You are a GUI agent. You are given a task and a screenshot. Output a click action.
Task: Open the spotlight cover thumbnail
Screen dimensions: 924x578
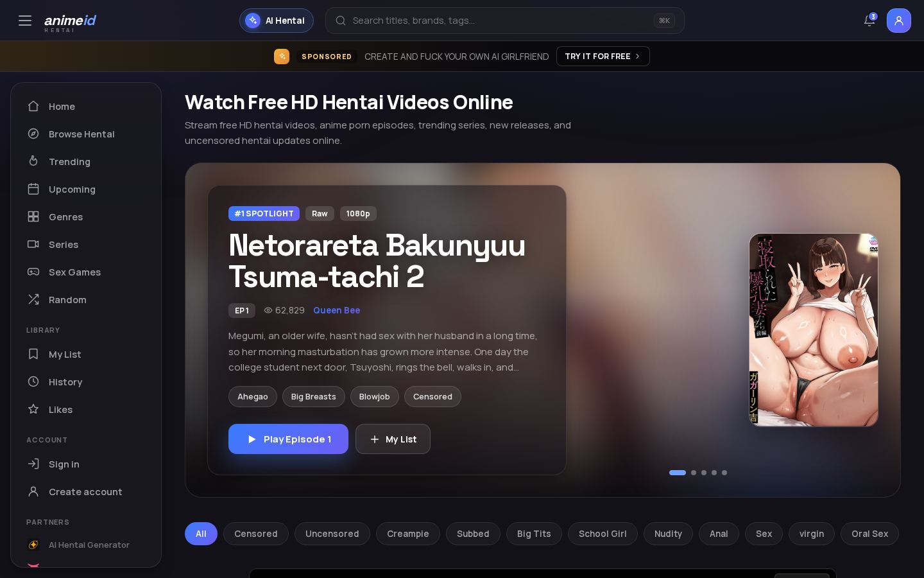pyautogui.click(x=814, y=330)
